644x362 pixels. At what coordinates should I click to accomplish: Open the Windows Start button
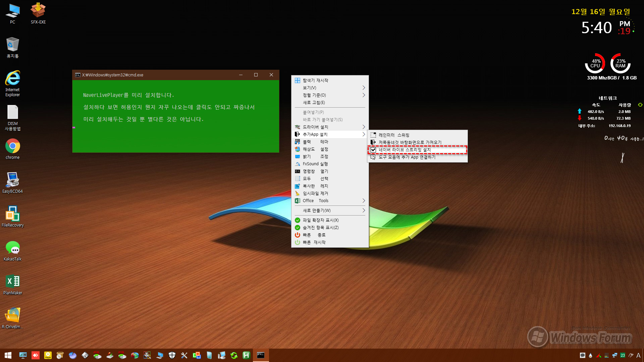click(8, 355)
